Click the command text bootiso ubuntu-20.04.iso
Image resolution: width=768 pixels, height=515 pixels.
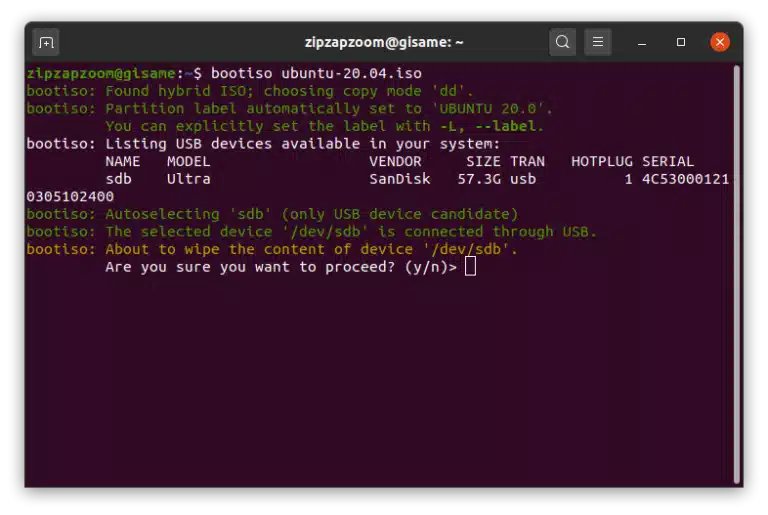[x=316, y=74]
